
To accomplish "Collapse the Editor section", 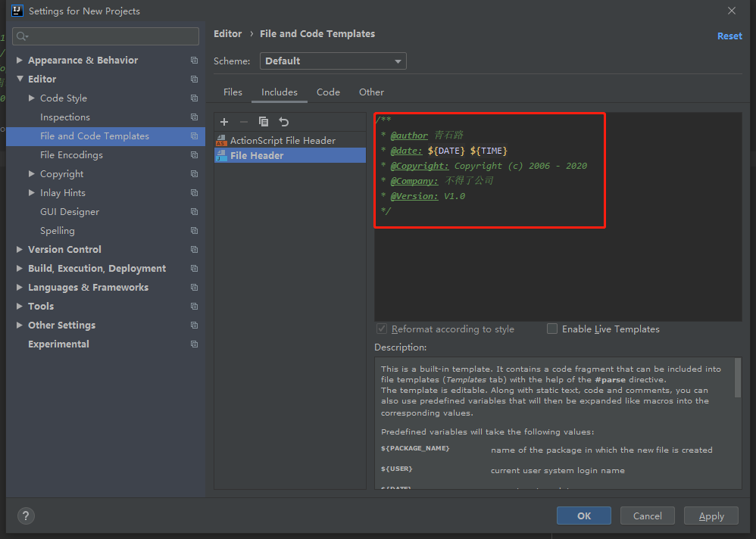I will pos(20,79).
